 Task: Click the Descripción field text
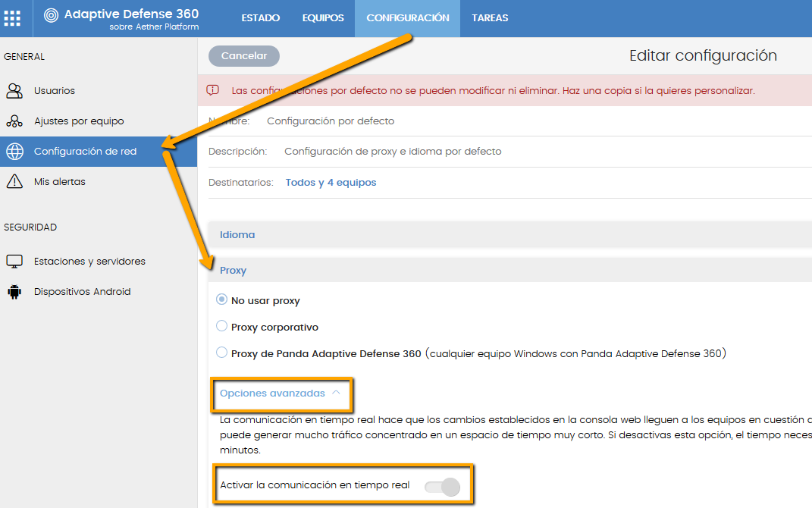pos(393,151)
